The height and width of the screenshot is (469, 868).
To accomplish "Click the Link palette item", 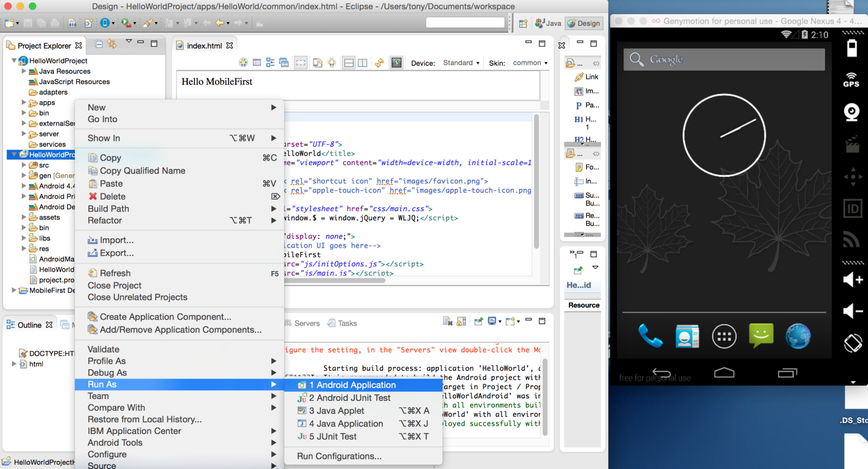I will pyautogui.click(x=587, y=77).
